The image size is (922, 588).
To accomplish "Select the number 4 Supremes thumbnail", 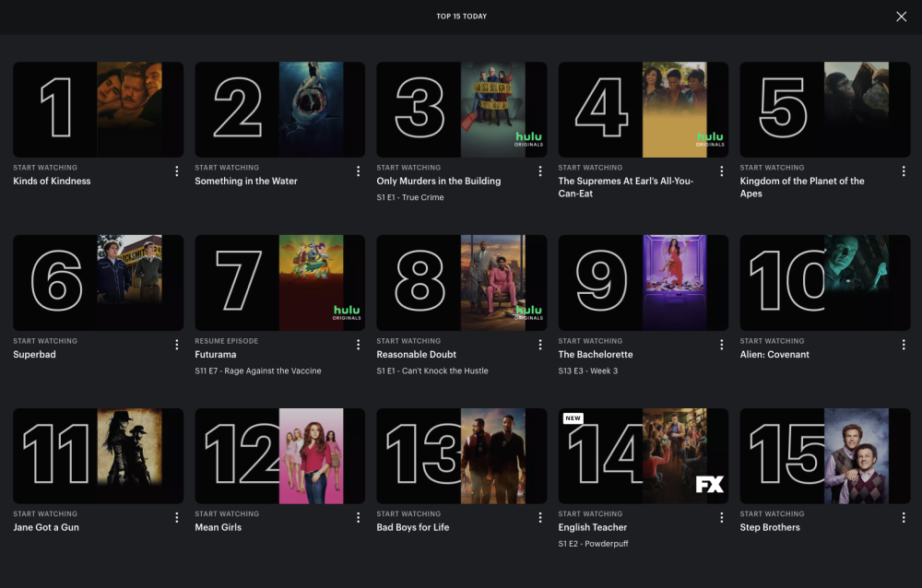I will click(x=644, y=110).
